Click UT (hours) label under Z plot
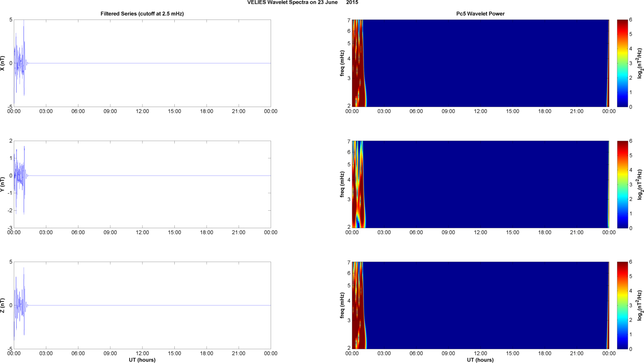 pyautogui.click(x=142, y=360)
